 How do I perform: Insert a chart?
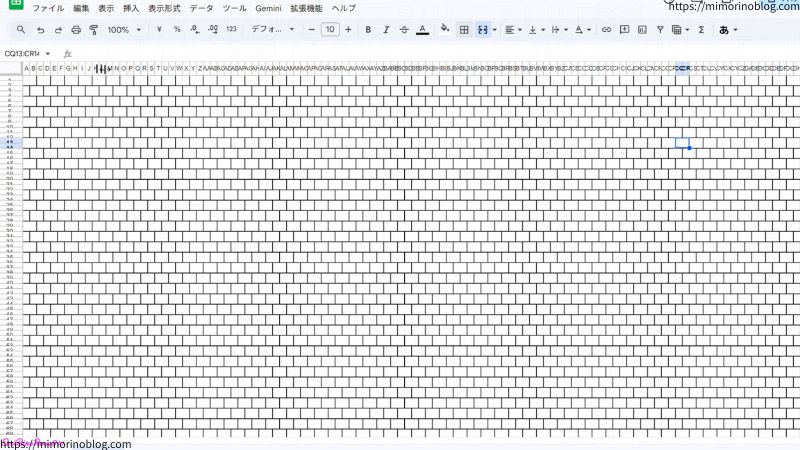pyautogui.click(x=642, y=30)
